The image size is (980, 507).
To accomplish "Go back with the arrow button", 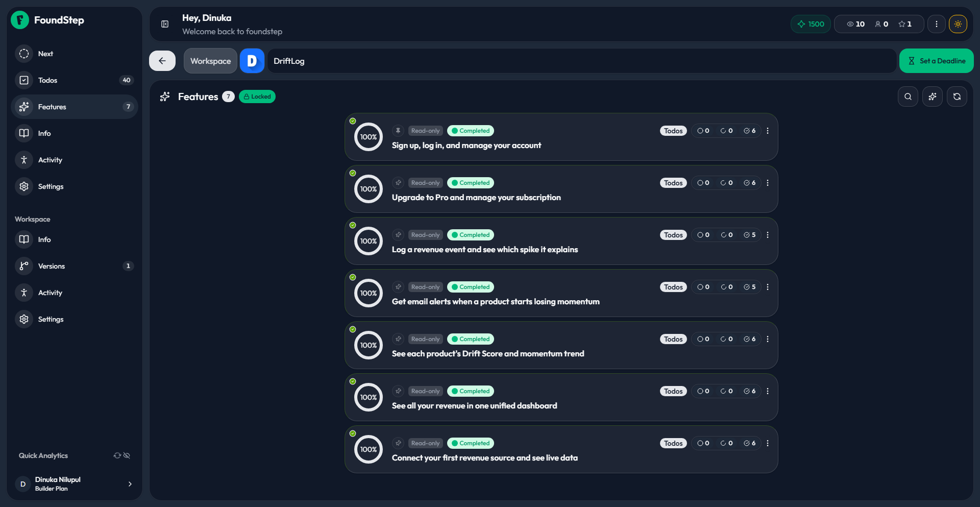I will point(162,61).
